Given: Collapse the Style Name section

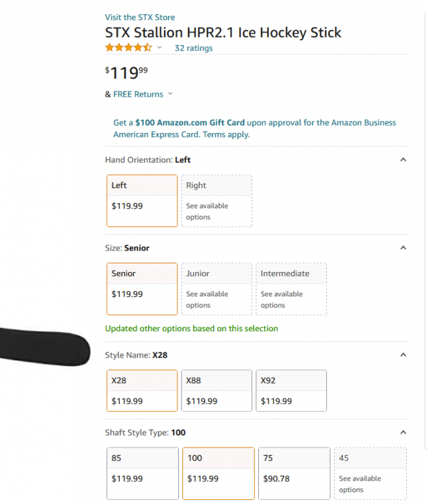Looking at the screenshot, I should click(403, 355).
